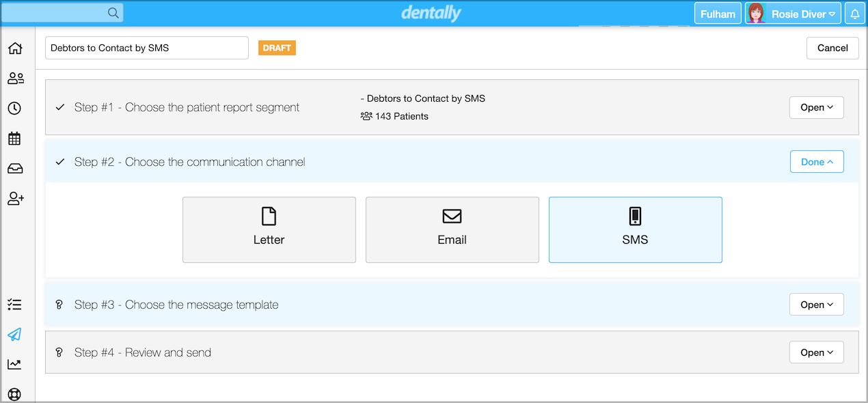Select the recent activity clock icon
Viewport: 868px width, 403px height.
point(15,108)
